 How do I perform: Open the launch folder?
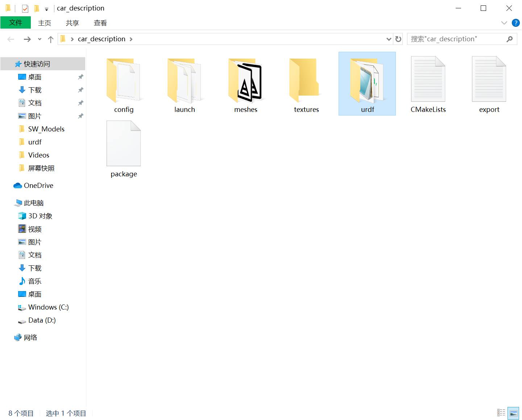(x=185, y=84)
